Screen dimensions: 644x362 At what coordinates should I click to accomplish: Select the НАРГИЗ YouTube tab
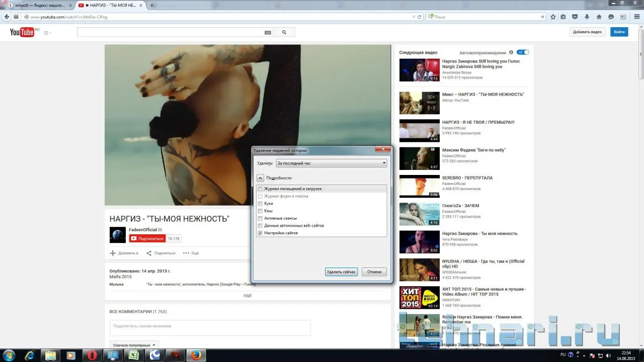click(x=110, y=5)
